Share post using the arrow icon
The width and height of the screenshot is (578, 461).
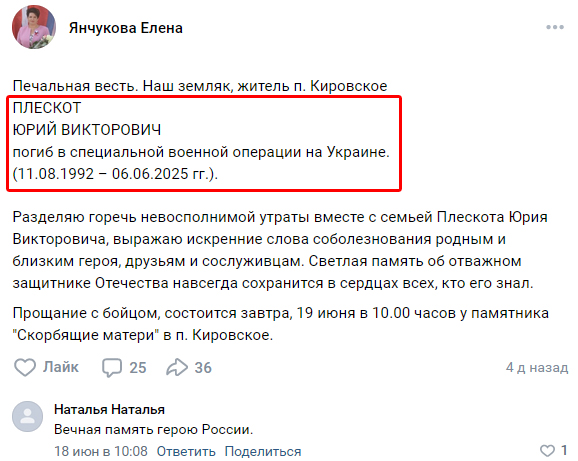177,367
